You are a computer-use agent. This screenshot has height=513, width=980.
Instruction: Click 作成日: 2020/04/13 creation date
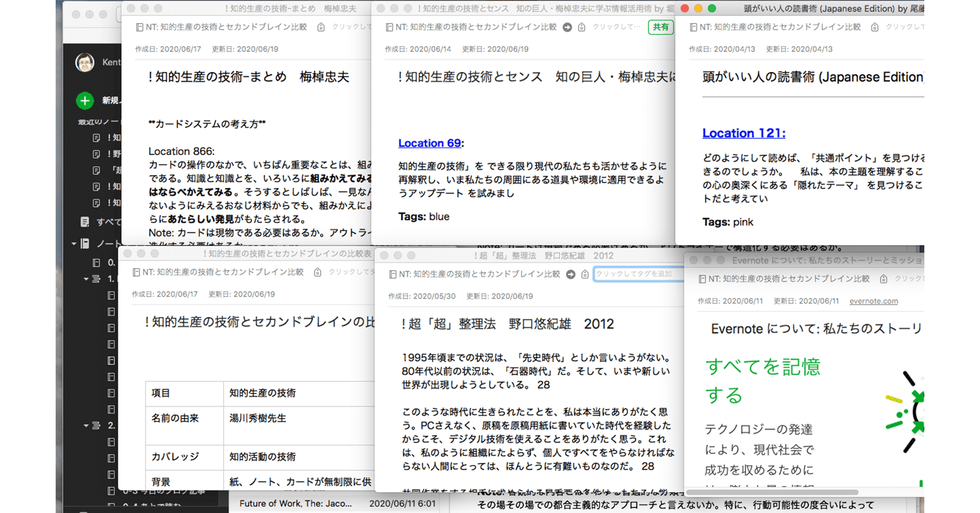(x=722, y=50)
